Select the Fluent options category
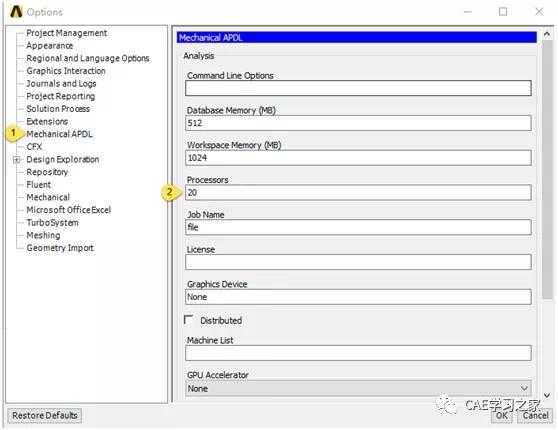The image size is (558, 430). [38, 185]
